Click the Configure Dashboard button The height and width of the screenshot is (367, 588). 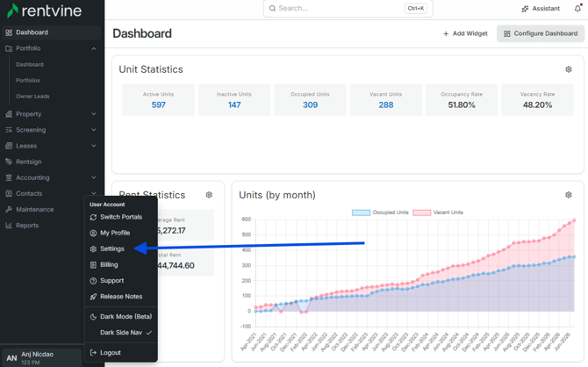(541, 33)
